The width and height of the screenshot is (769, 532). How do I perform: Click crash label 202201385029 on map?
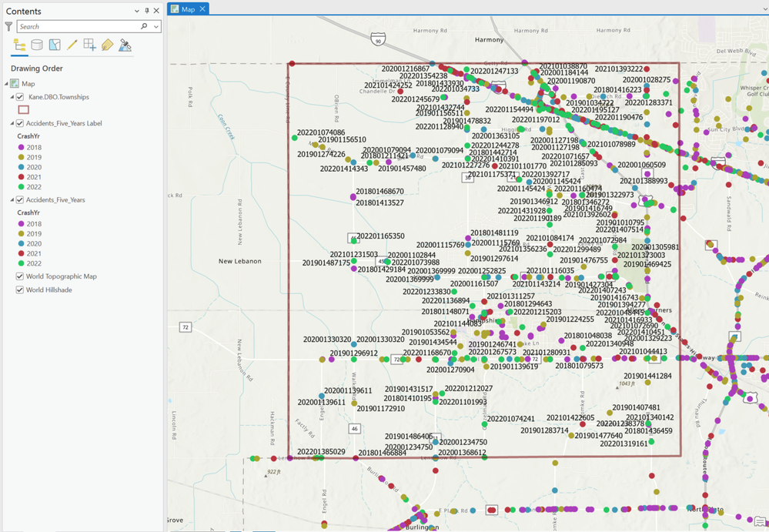[321, 452]
